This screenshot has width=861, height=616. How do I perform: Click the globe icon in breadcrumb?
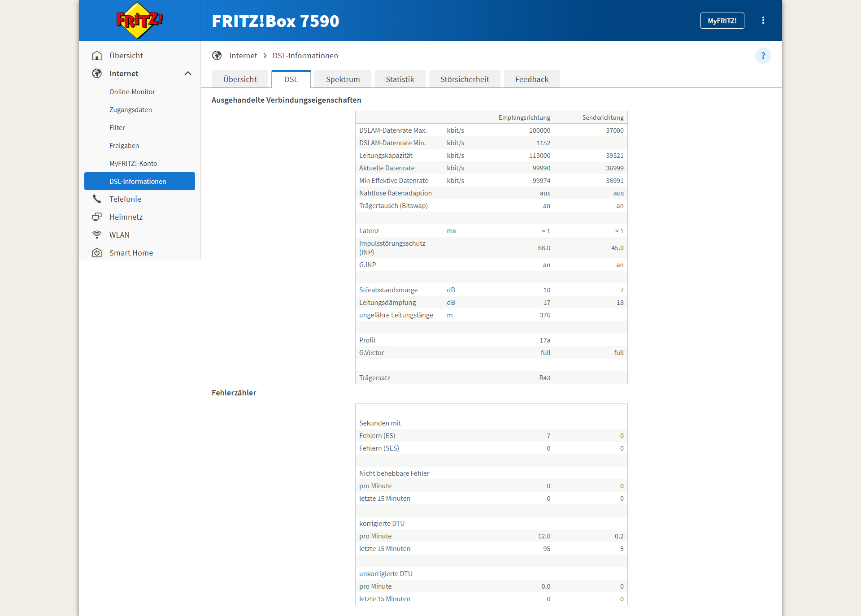[x=217, y=56]
